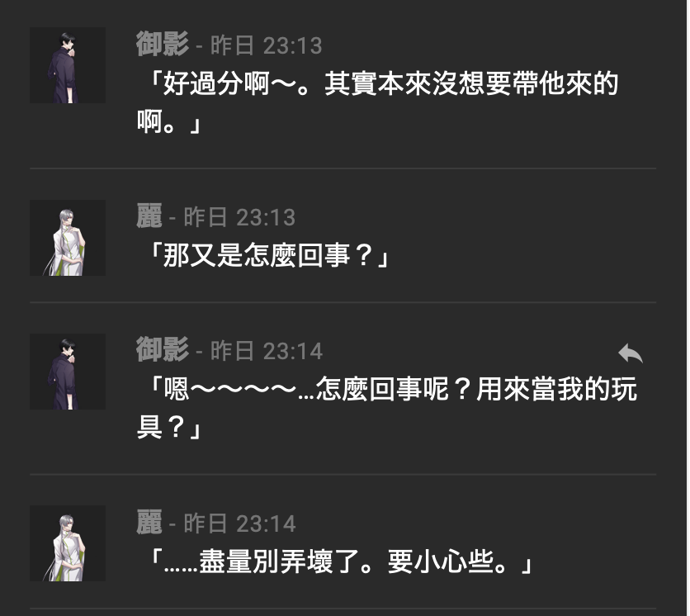This screenshot has height=616, width=690.
Task: Open the 麗 name link at 23:14
Action: [149, 523]
